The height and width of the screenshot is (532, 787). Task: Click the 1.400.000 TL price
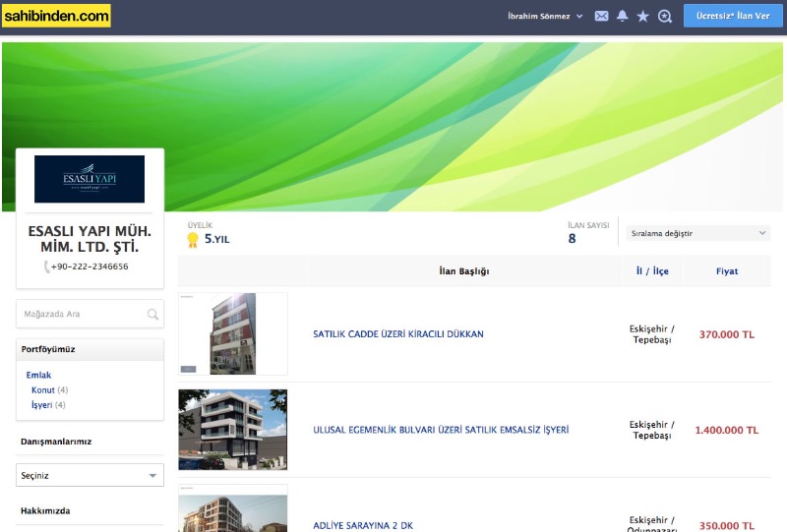(x=727, y=430)
